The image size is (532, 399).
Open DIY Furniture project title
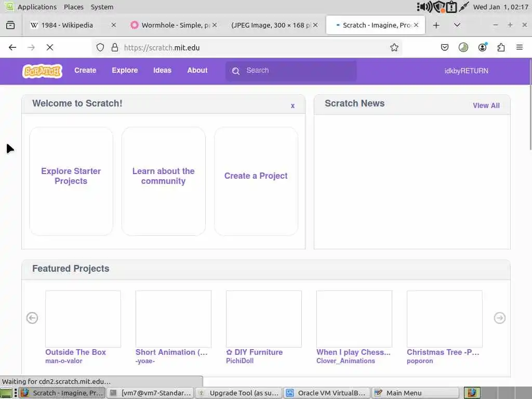pos(254,352)
